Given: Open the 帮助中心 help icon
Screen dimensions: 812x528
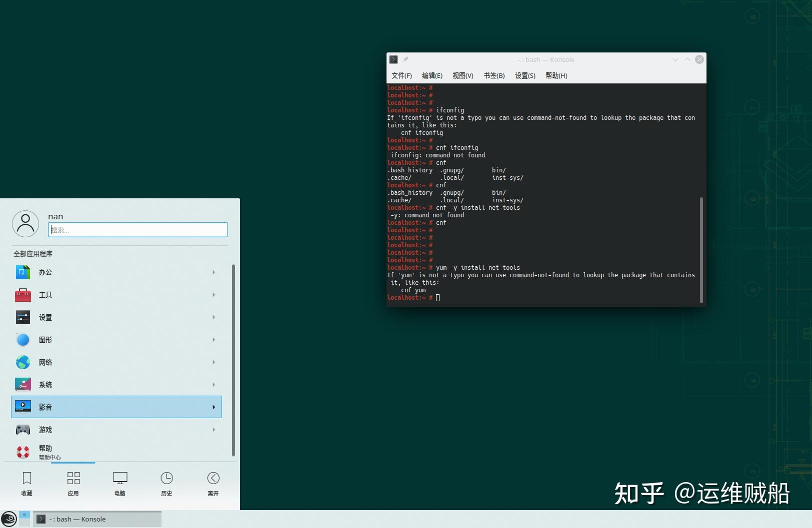Looking at the screenshot, I should 22,451.
